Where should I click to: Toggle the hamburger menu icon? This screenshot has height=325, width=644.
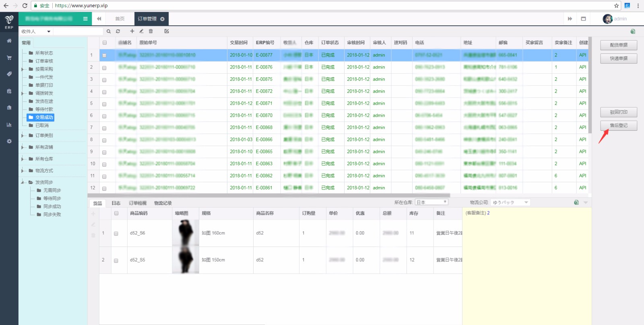coord(85,19)
